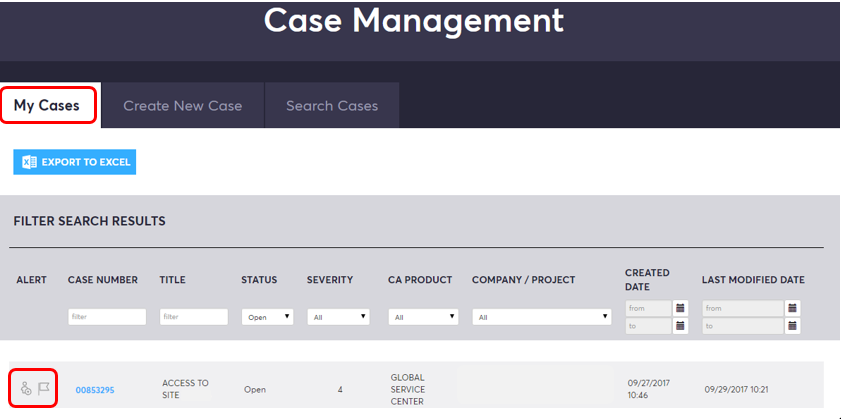Click the Created Date 'from' date field
Image resolution: width=841 pixels, height=419 pixels.
pos(648,308)
